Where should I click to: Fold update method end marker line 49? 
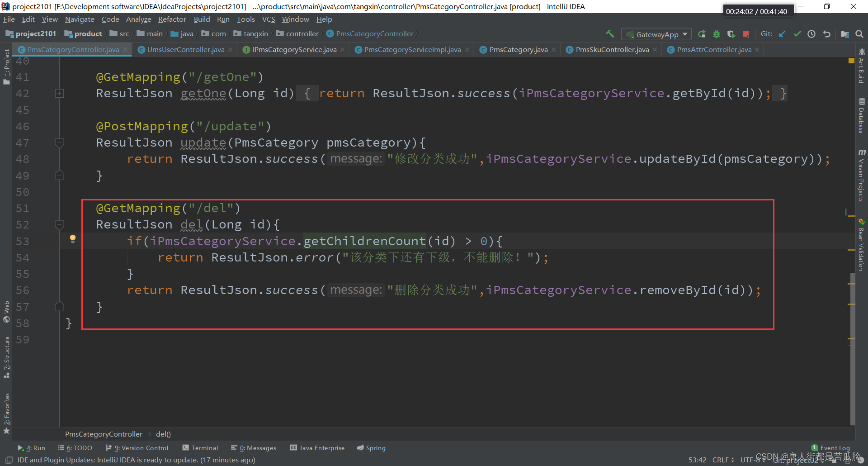[59, 176]
